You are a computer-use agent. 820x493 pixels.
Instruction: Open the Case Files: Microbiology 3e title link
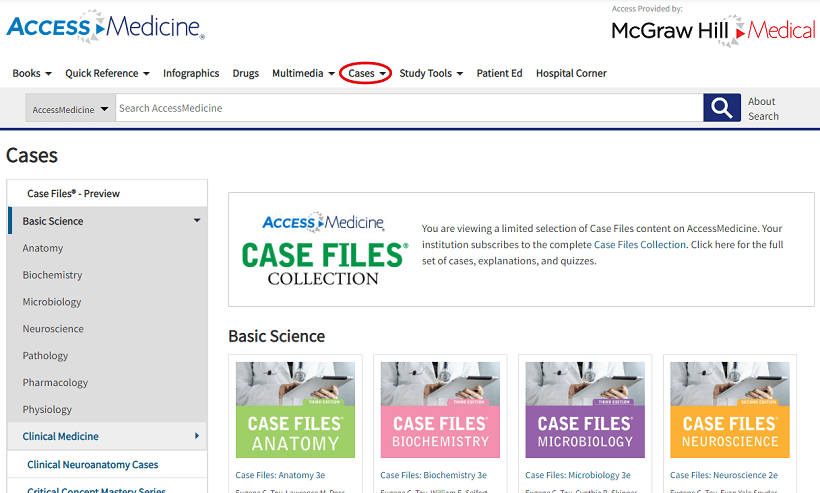[578, 475]
